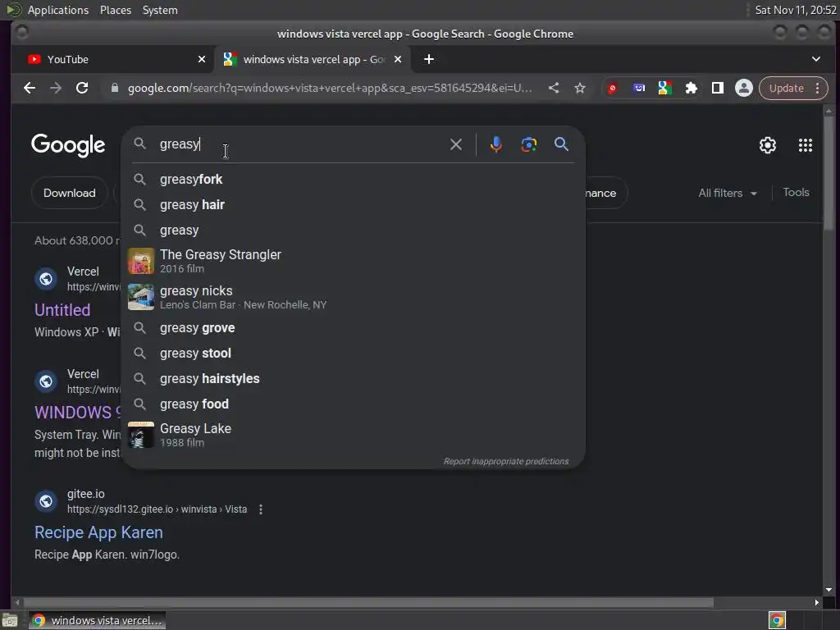The width and height of the screenshot is (840, 630).
Task: Open the All filters dropdown
Action: click(x=728, y=193)
